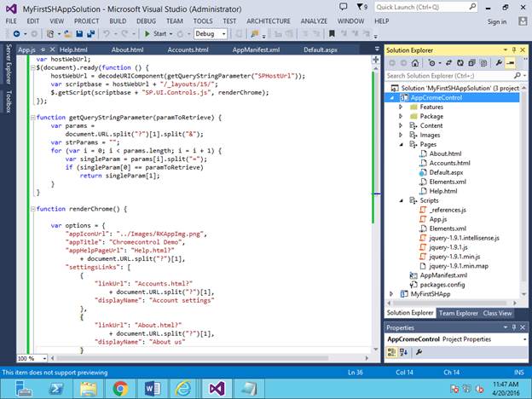Viewport: 532px width, 399px height.
Task: Select Default.aspx in Solution Explorer
Action: (446, 172)
